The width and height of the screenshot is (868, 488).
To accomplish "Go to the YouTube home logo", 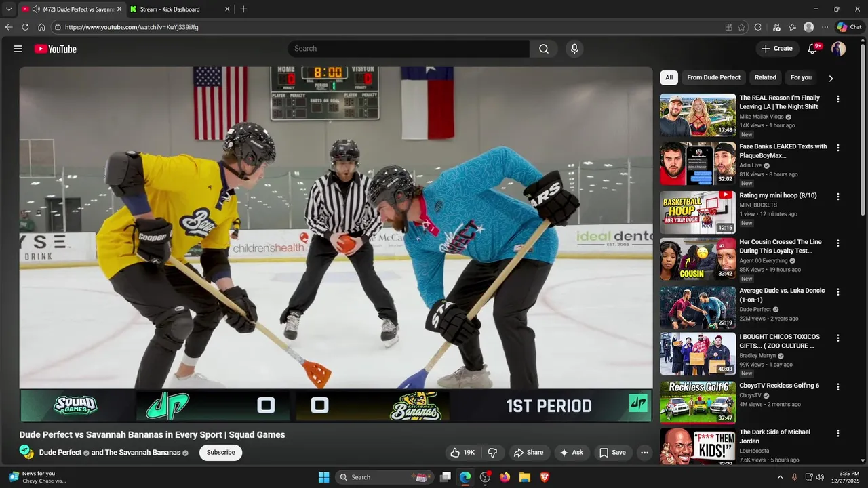I will pyautogui.click(x=55, y=49).
